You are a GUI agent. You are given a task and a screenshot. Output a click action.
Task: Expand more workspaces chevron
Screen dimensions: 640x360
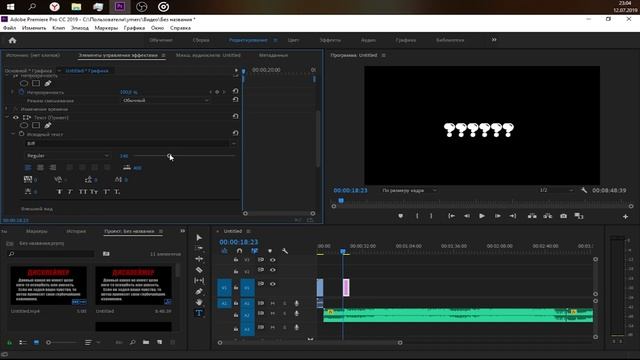[494, 40]
